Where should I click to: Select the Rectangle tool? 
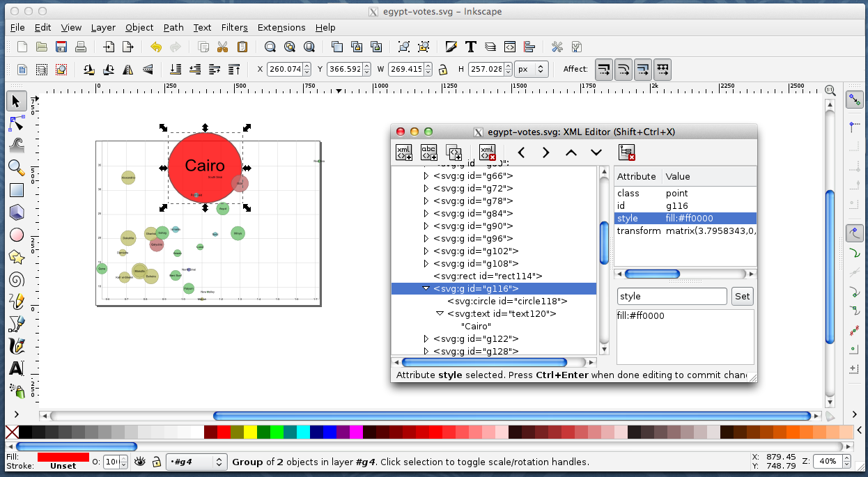point(16,189)
